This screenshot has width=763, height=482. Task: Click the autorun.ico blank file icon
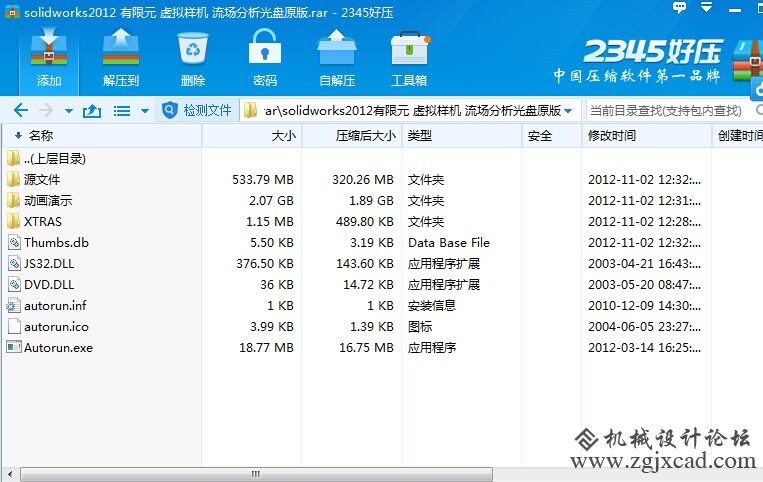click(x=14, y=326)
